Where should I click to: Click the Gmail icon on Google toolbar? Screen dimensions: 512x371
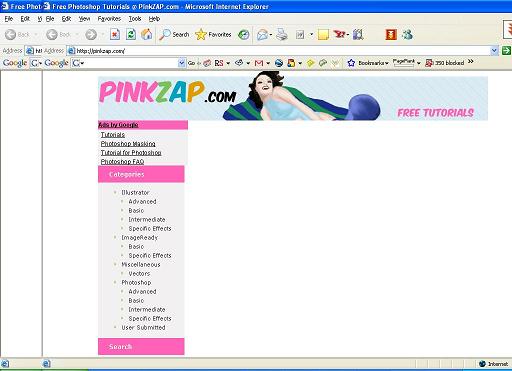[x=259, y=63]
